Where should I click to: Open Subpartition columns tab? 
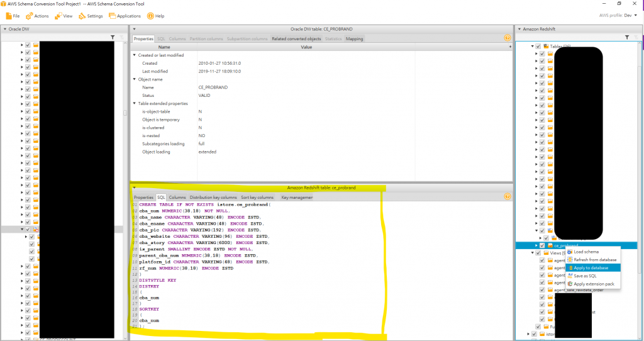247,38
